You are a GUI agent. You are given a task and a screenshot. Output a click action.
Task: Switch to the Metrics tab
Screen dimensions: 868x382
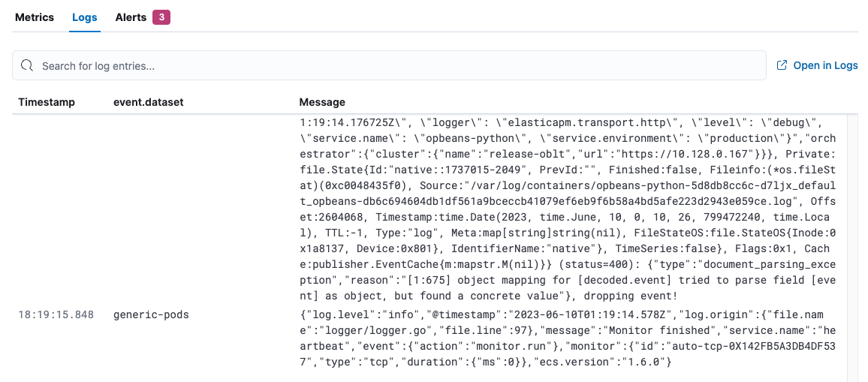(35, 17)
